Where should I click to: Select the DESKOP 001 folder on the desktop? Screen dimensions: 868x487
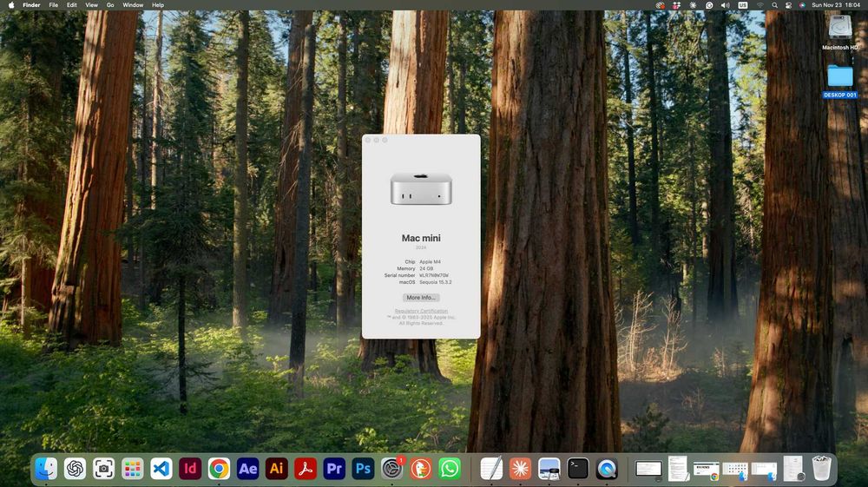(839, 82)
